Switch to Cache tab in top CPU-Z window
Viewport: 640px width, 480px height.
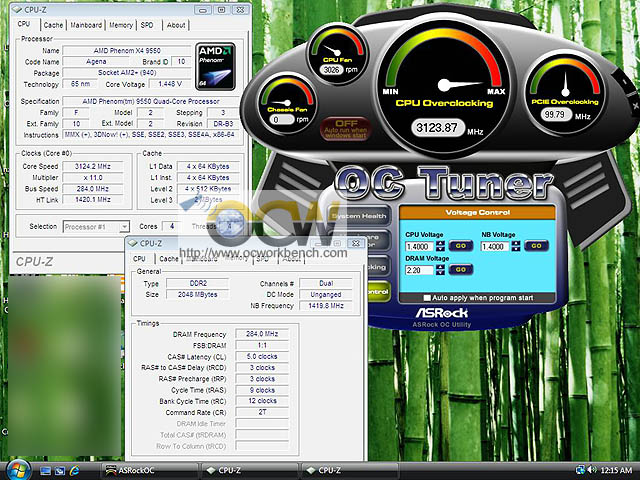click(53, 25)
